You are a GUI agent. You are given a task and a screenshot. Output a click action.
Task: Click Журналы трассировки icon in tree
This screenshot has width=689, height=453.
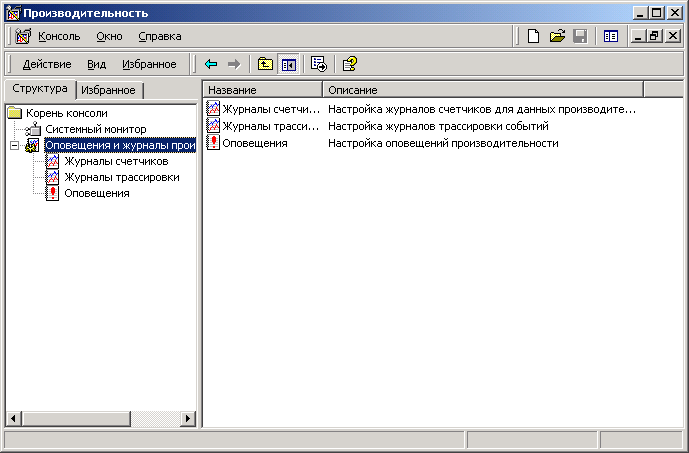tap(52, 177)
